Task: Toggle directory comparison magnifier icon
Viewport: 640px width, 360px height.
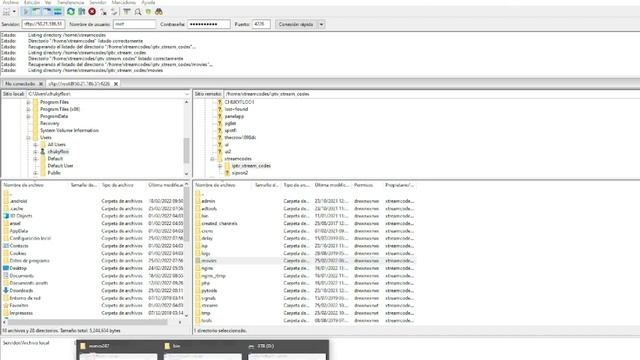Action: coord(138,12)
